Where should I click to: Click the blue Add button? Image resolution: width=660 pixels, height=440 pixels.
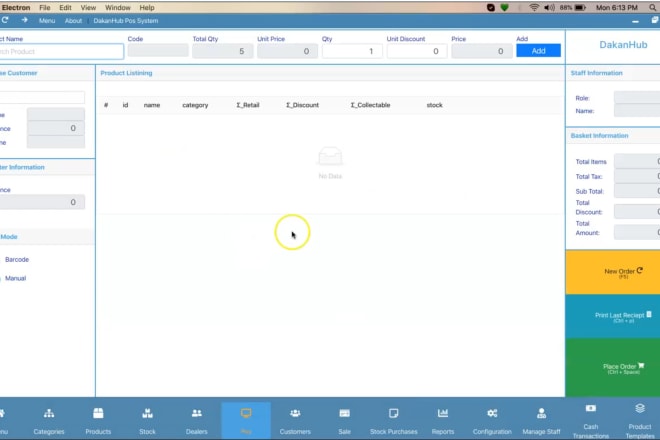click(538, 50)
